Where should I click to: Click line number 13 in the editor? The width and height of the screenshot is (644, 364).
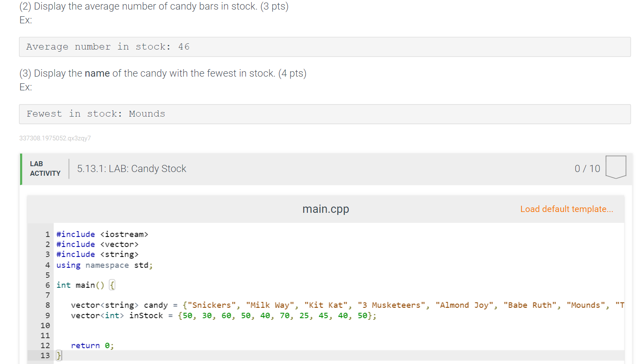45,355
